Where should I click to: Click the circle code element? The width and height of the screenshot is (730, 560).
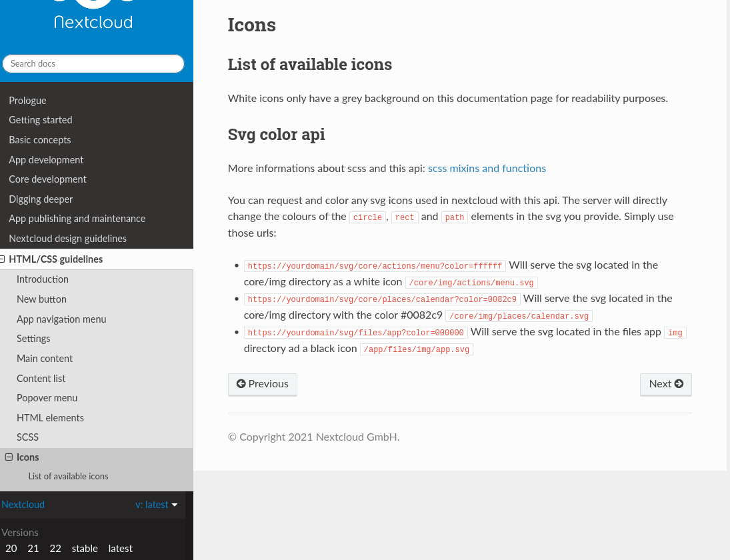tap(368, 217)
